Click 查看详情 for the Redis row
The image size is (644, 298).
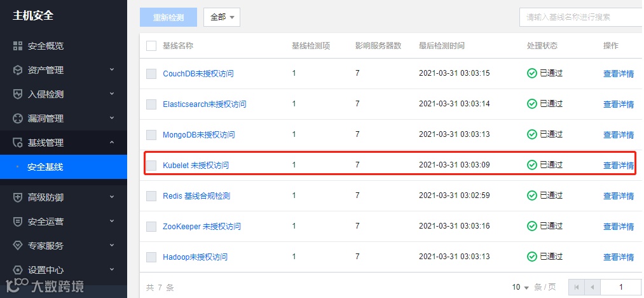coord(619,196)
